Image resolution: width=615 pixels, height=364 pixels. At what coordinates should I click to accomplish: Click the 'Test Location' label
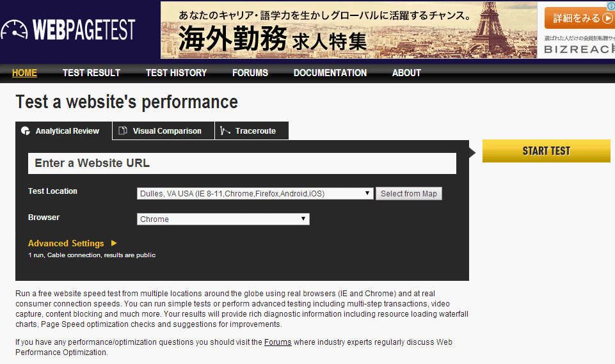52,191
